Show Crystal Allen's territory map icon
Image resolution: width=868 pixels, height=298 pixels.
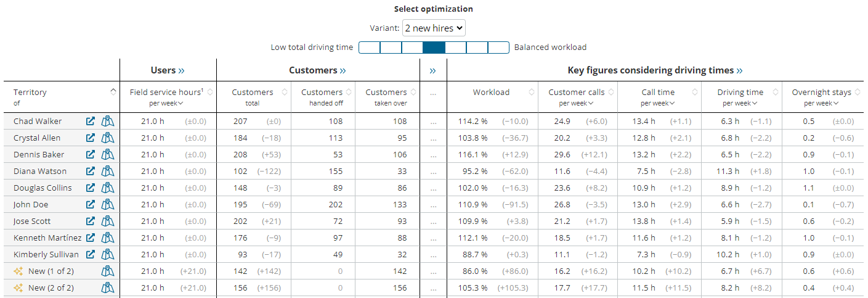[108, 138]
